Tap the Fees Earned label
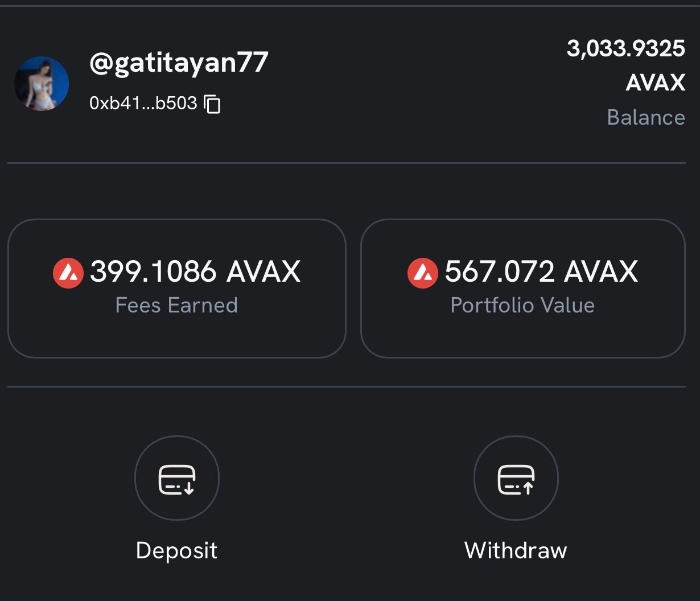Image resolution: width=700 pixels, height=601 pixels. [x=176, y=306]
